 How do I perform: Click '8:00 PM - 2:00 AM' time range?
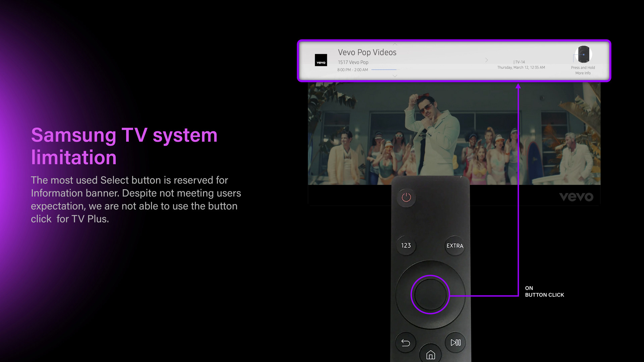[353, 70]
